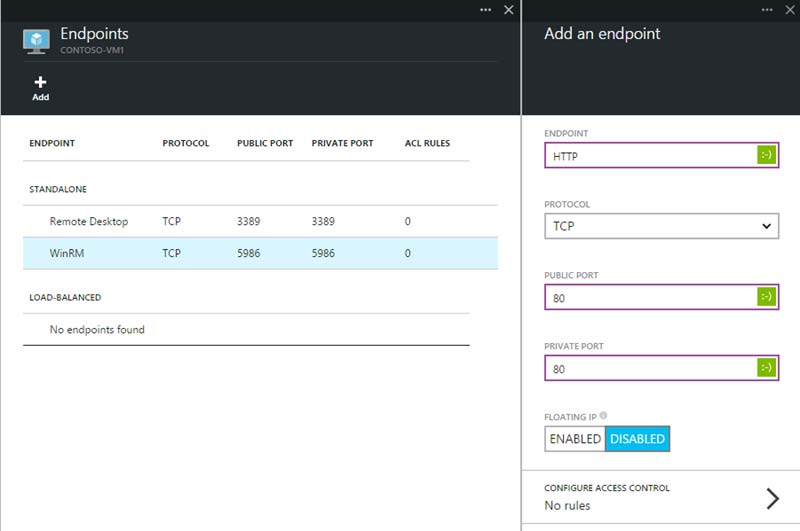Click the Floating IP info icon
Viewport: 800px width, 531px height.
click(605, 416)
